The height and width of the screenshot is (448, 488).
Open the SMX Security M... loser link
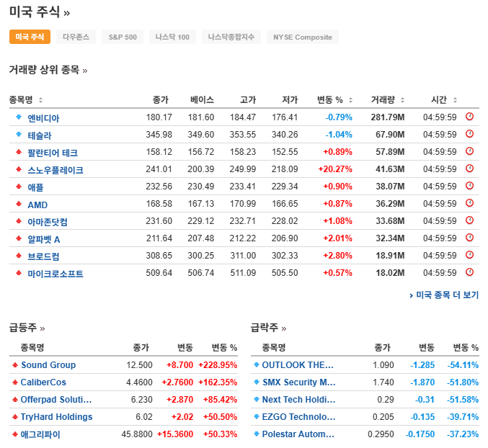click(x=299, y=382)
